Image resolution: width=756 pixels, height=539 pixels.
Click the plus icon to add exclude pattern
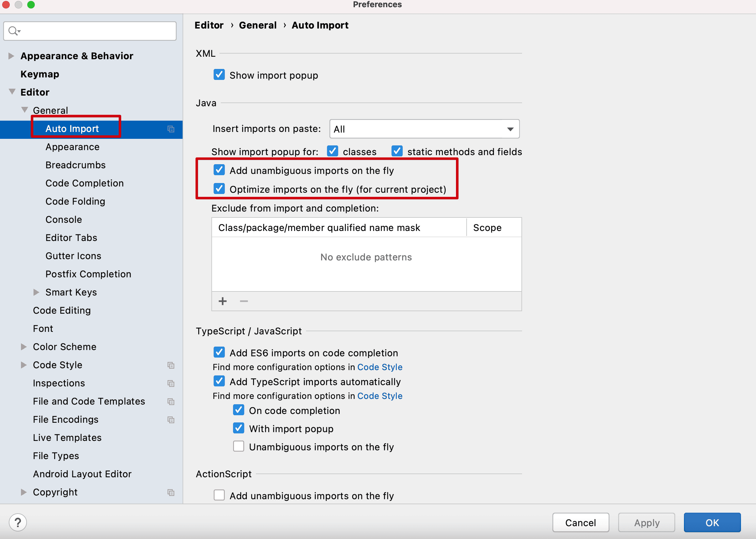tap(223, 301)
